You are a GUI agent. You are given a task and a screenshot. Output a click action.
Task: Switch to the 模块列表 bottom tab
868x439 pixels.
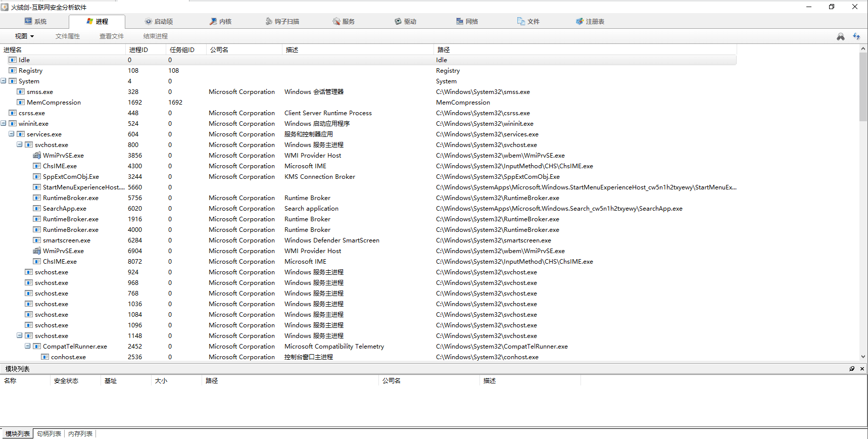pos(18,433)
